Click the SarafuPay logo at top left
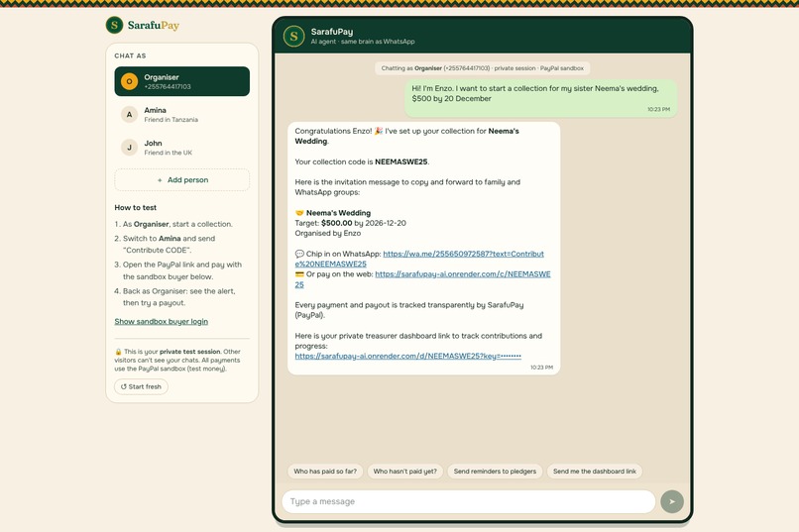The height and width of the screenshot is (532, 799). 143,25
